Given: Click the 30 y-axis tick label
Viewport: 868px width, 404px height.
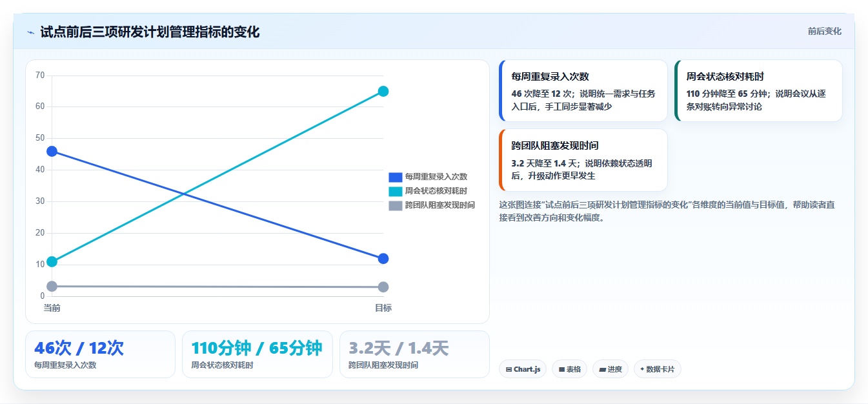Looking at the screenshot, I should click(40, 201).
